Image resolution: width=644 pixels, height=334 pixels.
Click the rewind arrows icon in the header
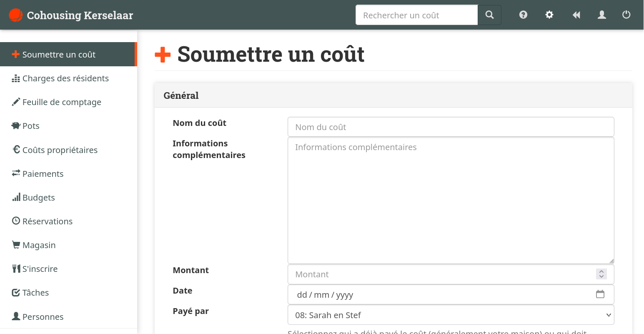(576, 15)
